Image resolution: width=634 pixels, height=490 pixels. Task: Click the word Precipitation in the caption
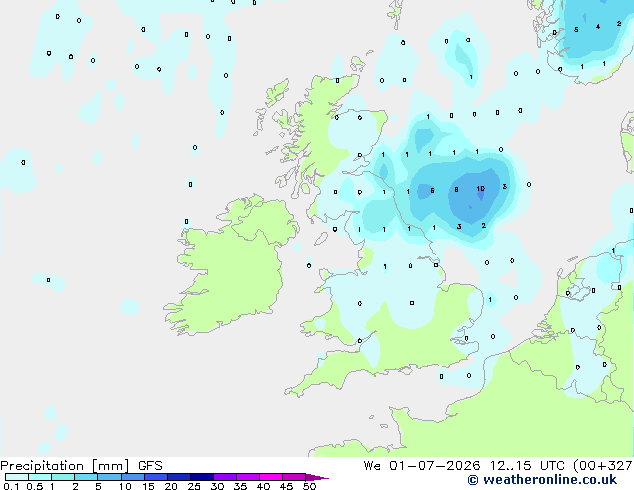click(x=42, y=466)
